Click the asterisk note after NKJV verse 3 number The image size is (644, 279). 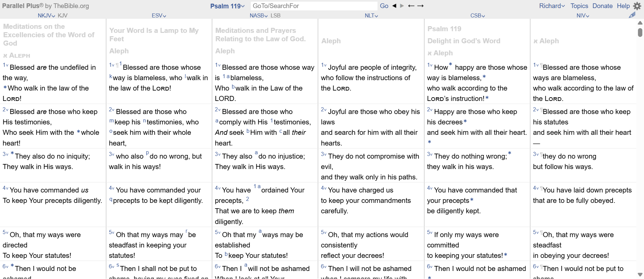[x=12, y=153]
